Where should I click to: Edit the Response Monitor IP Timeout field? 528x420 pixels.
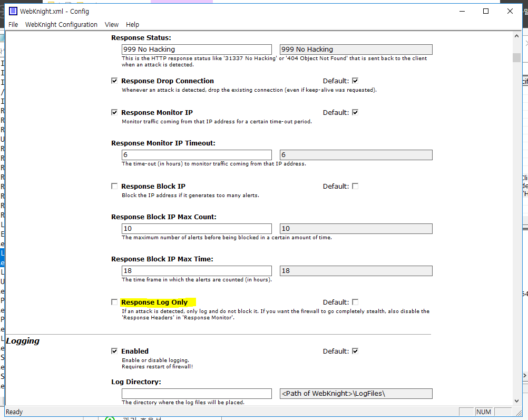[197, 155]
